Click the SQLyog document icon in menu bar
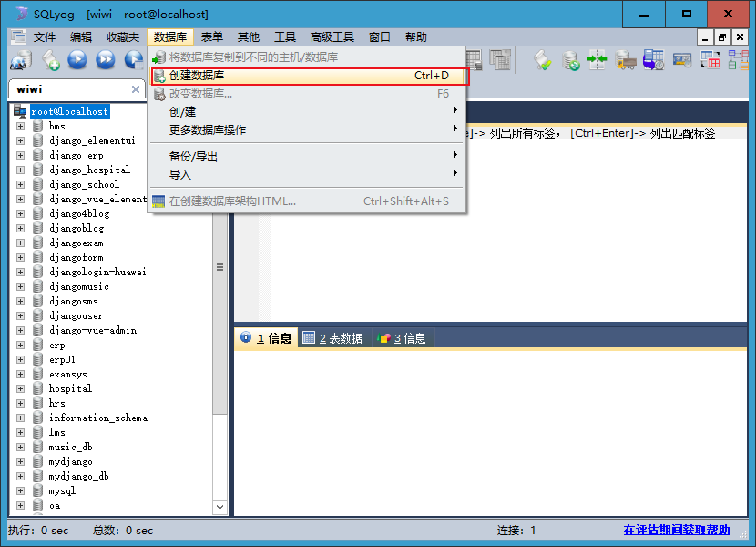 (18, 37)
